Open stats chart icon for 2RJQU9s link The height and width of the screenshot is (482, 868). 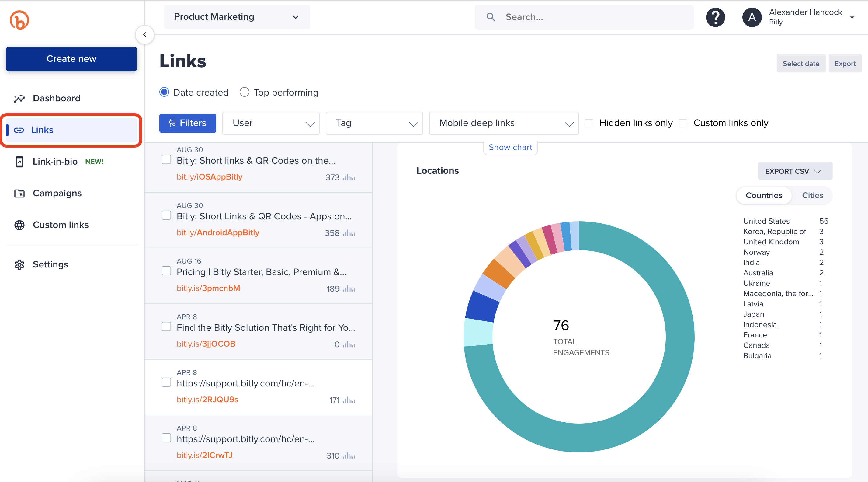tap(349, 400)
